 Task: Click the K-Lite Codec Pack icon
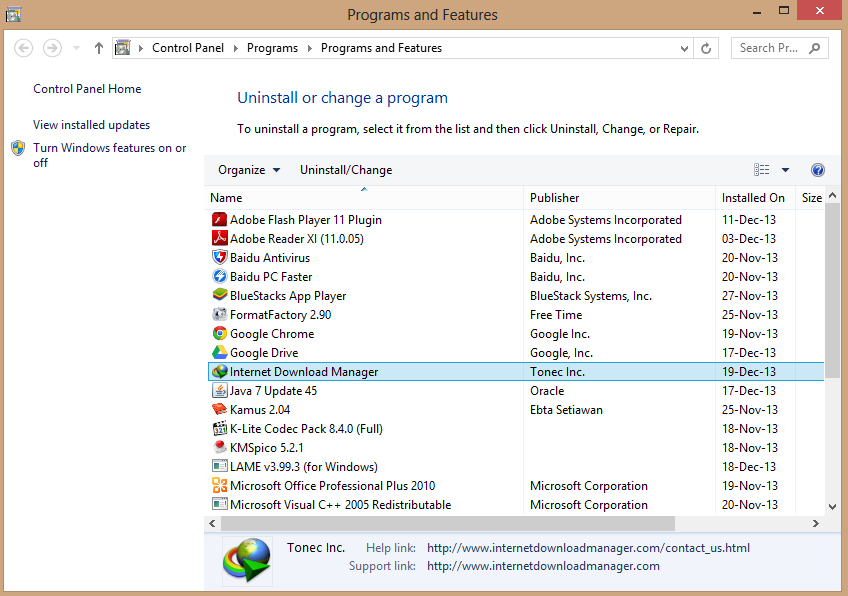pyautogui.click(x=219, y=428)
